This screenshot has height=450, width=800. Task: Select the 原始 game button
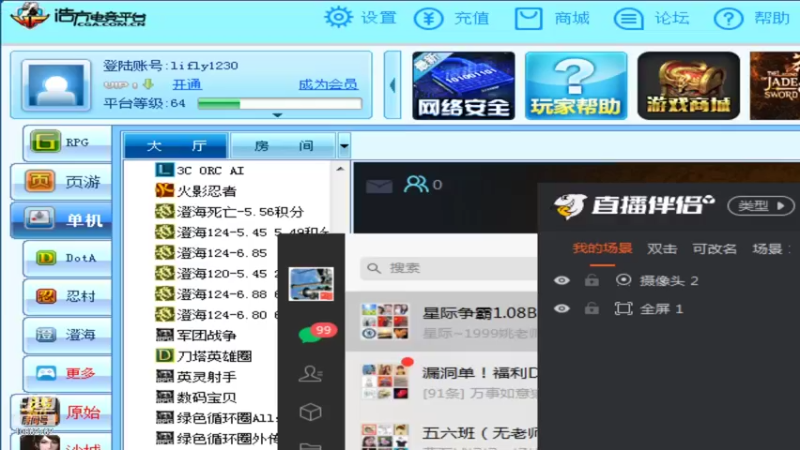[61, 412]
